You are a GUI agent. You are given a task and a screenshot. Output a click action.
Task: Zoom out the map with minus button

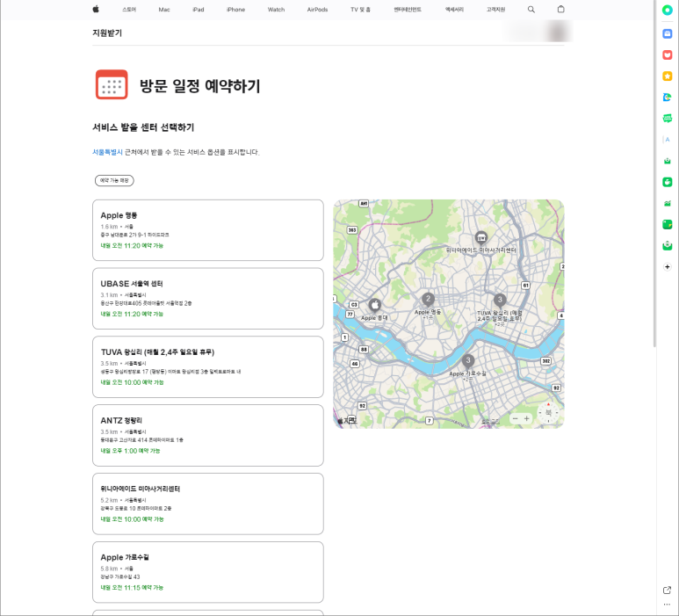point(515,419)
